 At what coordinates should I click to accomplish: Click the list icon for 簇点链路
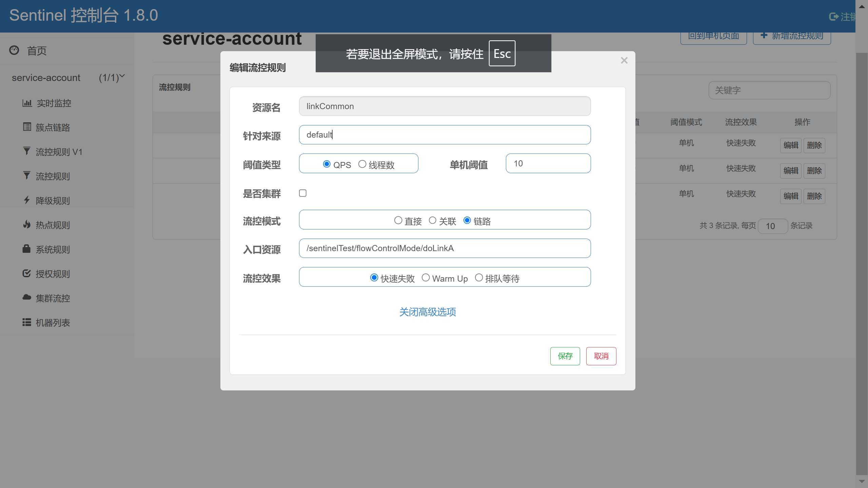27,127
